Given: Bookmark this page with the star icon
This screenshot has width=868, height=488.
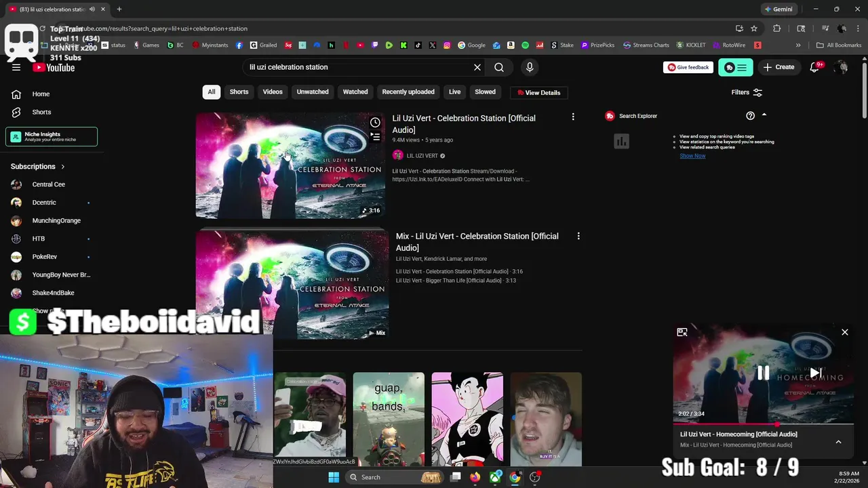Looking at the screenshot, I should click(x=754, y=28).
